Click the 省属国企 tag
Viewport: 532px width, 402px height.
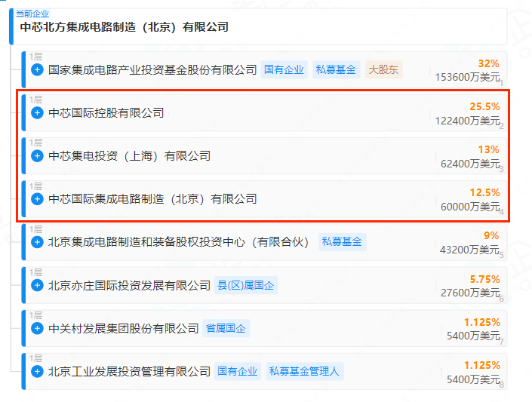[x=226, y=328]
